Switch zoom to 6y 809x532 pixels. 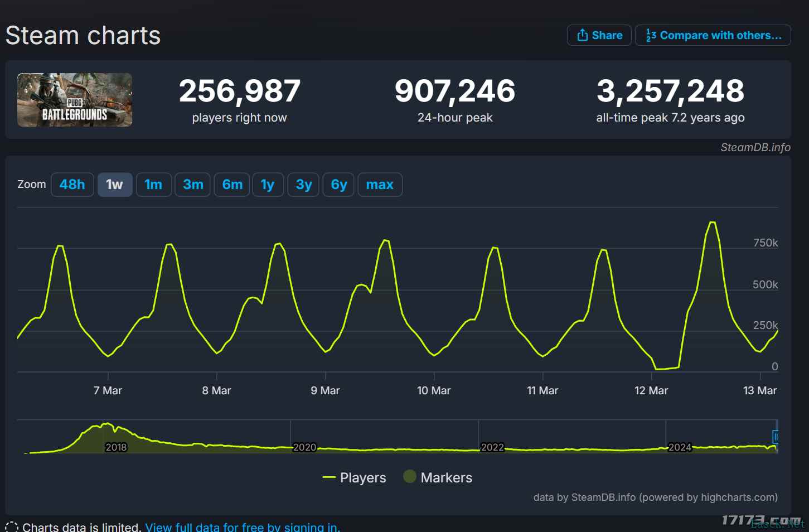click(x=338, y=185)
